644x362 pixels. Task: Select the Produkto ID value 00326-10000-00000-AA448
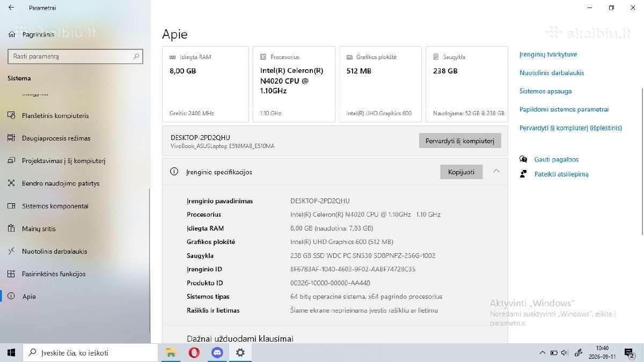[x=330, y=283]
